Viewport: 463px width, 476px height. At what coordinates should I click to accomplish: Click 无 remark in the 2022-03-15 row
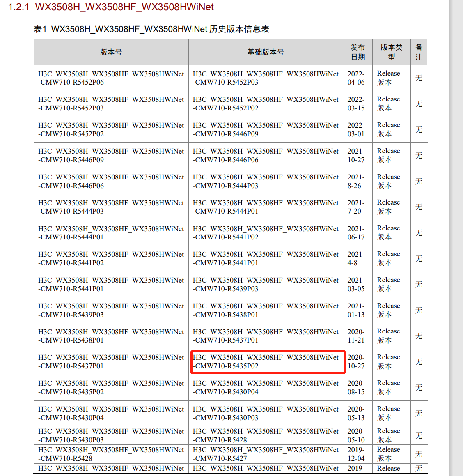(419, 104)
